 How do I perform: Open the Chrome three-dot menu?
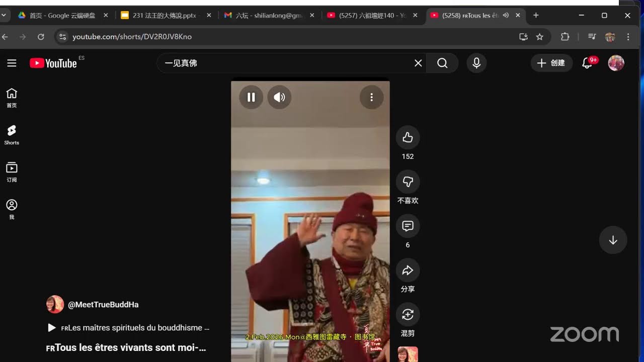coord(628,37)
